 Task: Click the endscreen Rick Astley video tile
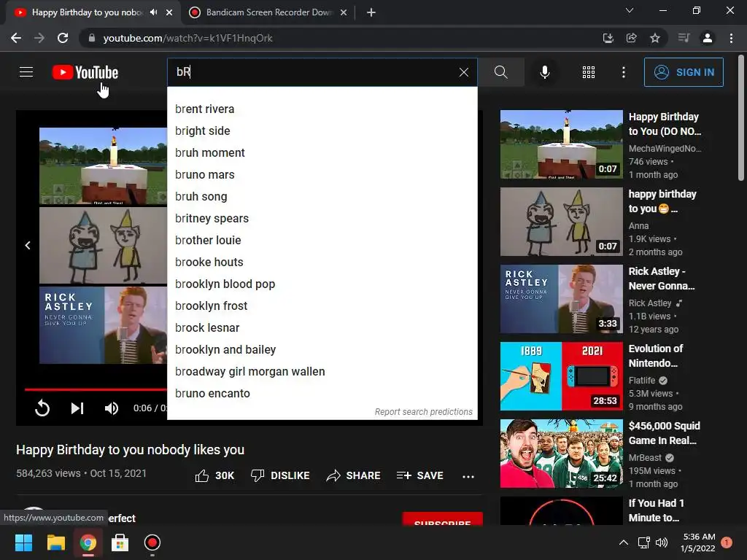(x=103, y=325)
